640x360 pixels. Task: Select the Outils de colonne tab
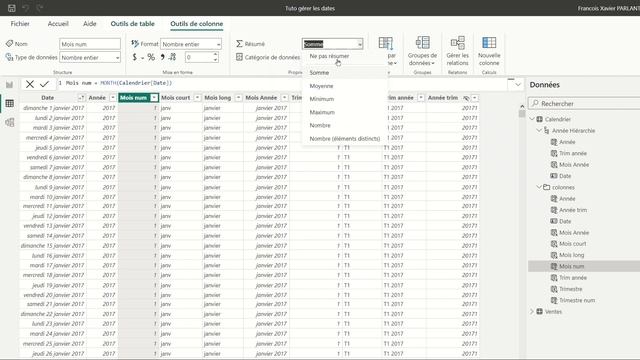(x=197, y=24)
